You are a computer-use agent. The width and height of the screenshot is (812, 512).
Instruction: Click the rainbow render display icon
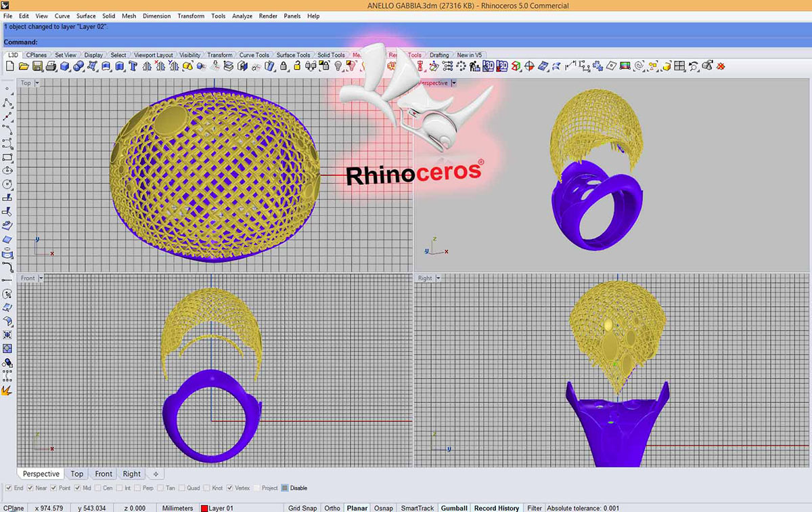coord(625,66)
